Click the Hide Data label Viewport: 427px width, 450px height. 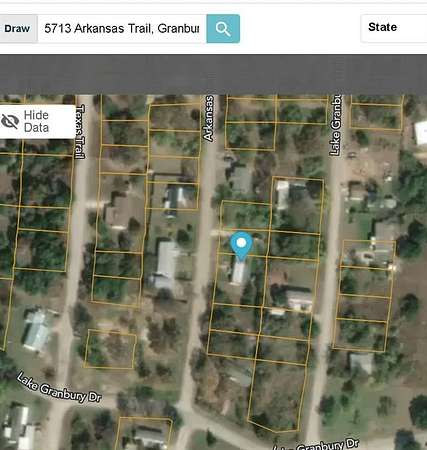[36, 121]
